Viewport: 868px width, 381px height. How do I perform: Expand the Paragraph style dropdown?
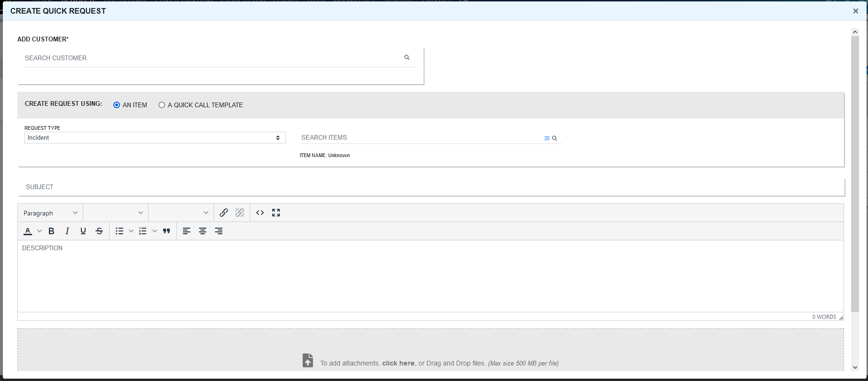pos(50,213)
